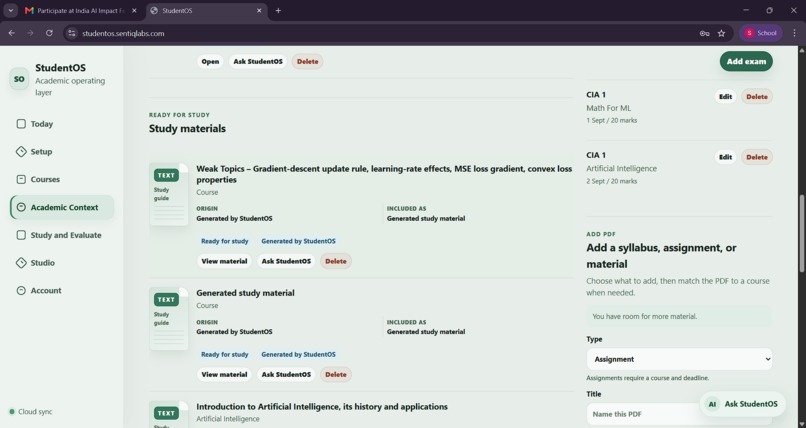Click the Study and Evaluate icon
This screenshot has height=428, width=806.
click(21, 235)
